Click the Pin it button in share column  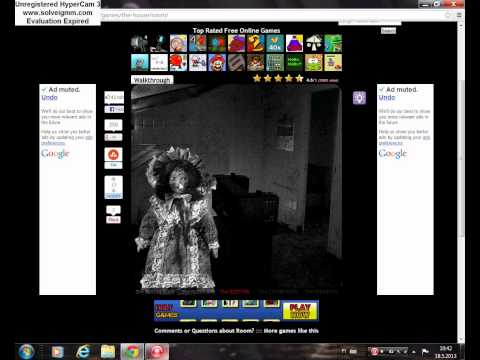[x=113, y=220]
